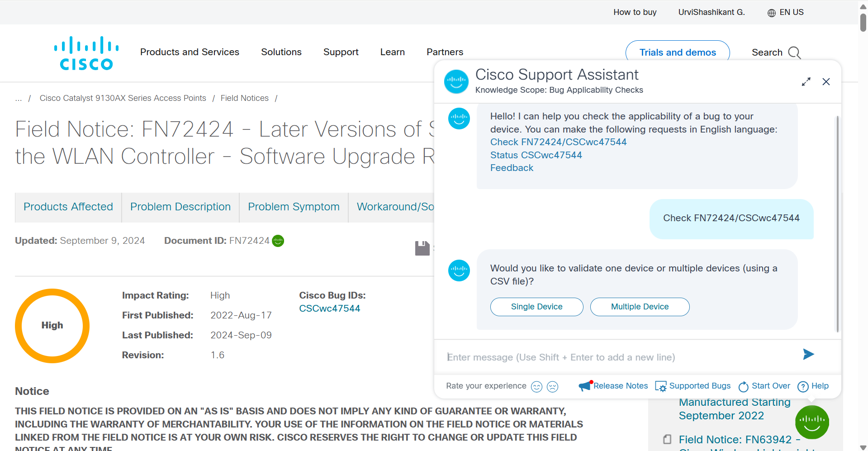Click the revision value '1.6'

218,355
